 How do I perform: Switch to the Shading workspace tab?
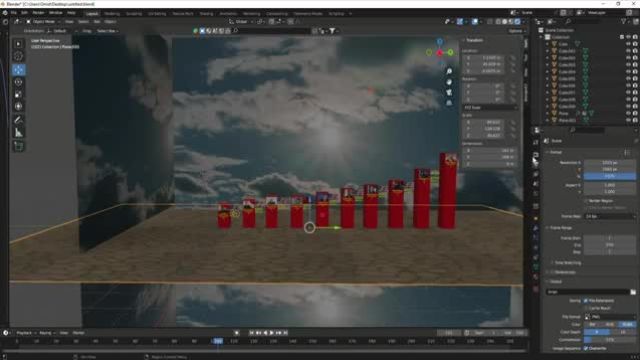click(x=206, y=13)
